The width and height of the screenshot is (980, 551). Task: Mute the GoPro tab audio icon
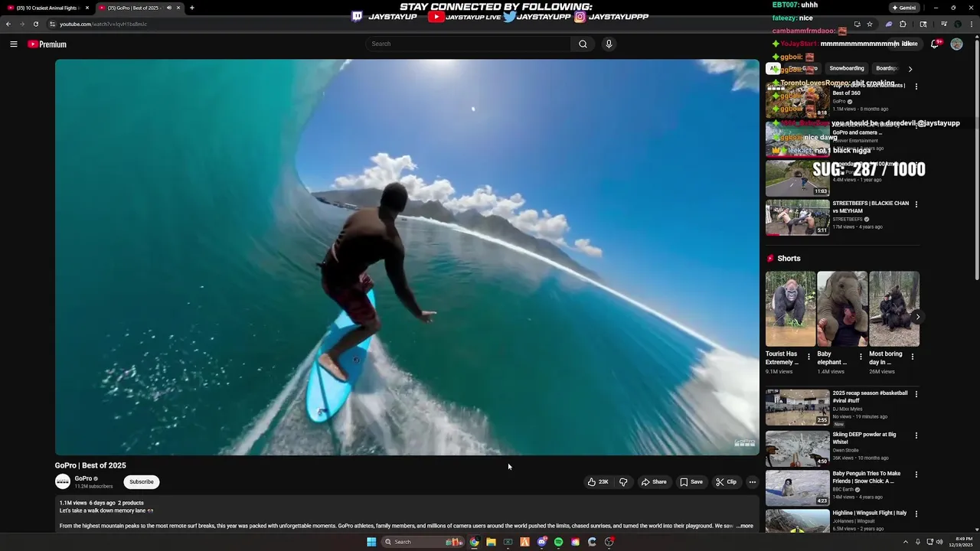(169, 8)
